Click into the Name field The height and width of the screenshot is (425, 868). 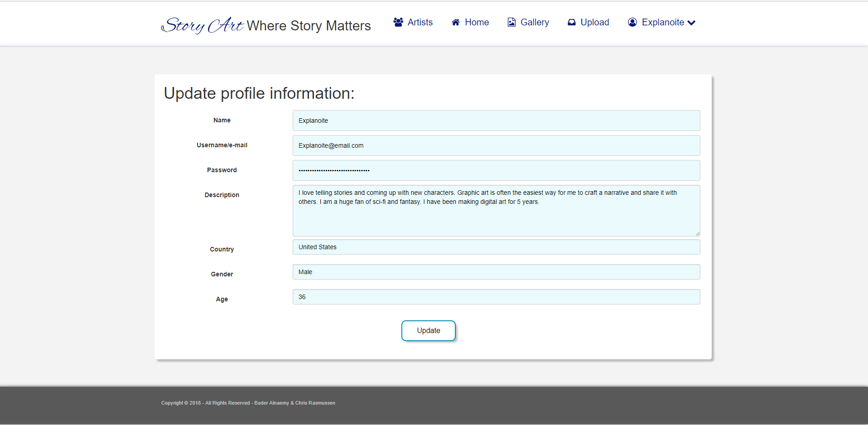(496, 121)
